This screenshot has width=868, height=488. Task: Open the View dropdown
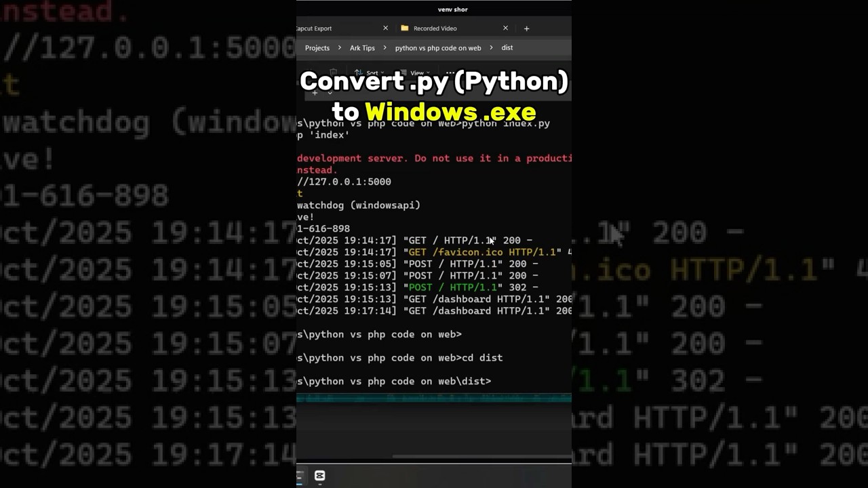click(x=414, y=73)
